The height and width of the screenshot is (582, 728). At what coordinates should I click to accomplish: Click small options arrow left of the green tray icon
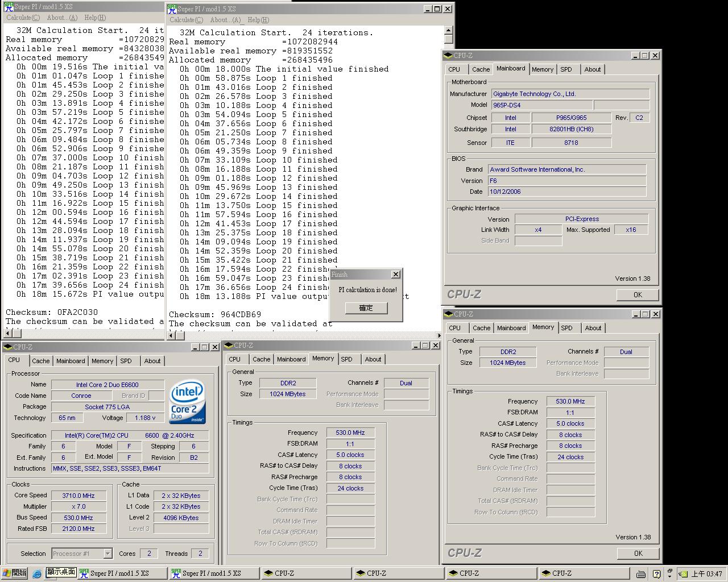(670, 573)
